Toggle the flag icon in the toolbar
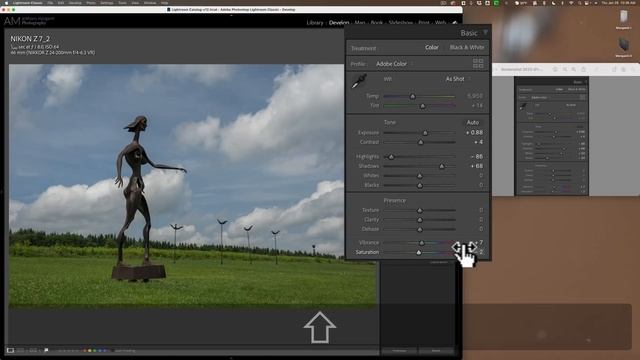Screen dimensions: 640x360 pos(46,350)
